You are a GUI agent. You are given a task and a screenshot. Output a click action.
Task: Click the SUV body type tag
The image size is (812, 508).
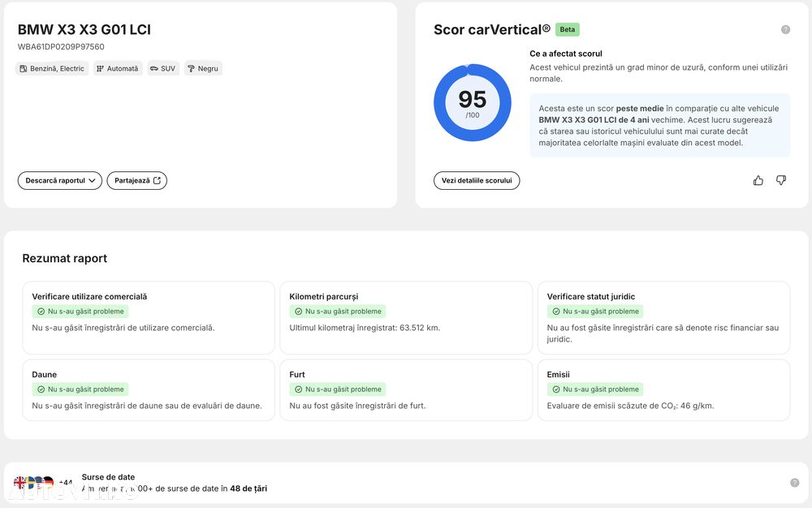pos(163,68)
